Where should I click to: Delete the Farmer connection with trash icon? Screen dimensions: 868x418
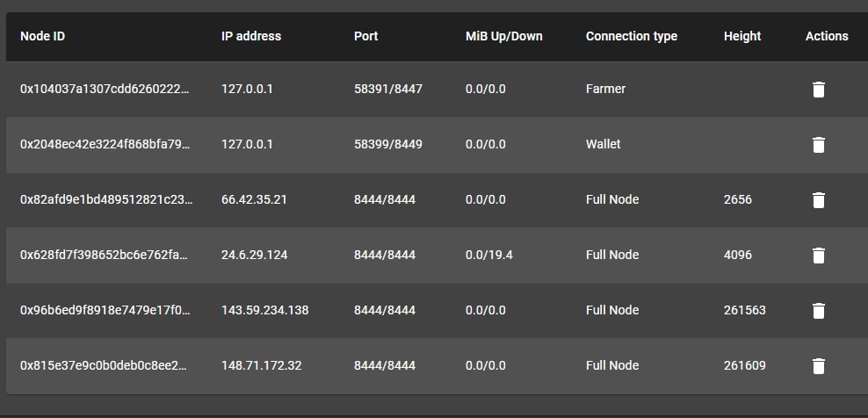(818, 90)
